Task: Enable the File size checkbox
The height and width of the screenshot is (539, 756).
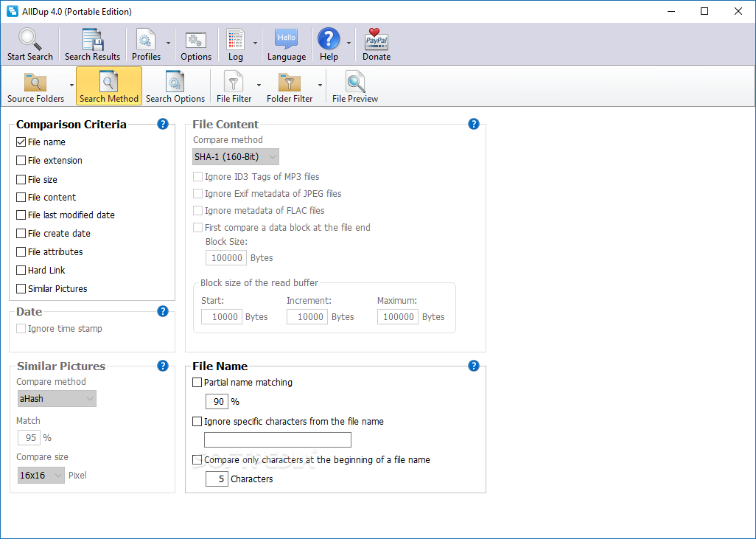Action: (21, 179)
